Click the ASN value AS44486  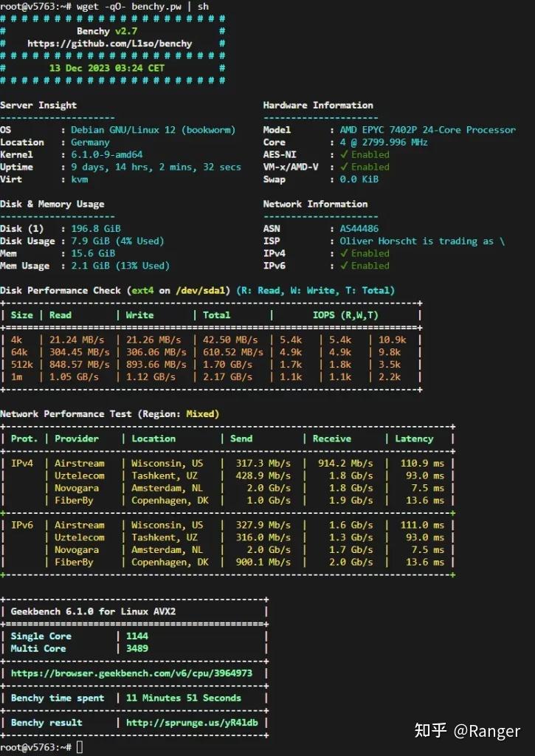pos(359,229)
